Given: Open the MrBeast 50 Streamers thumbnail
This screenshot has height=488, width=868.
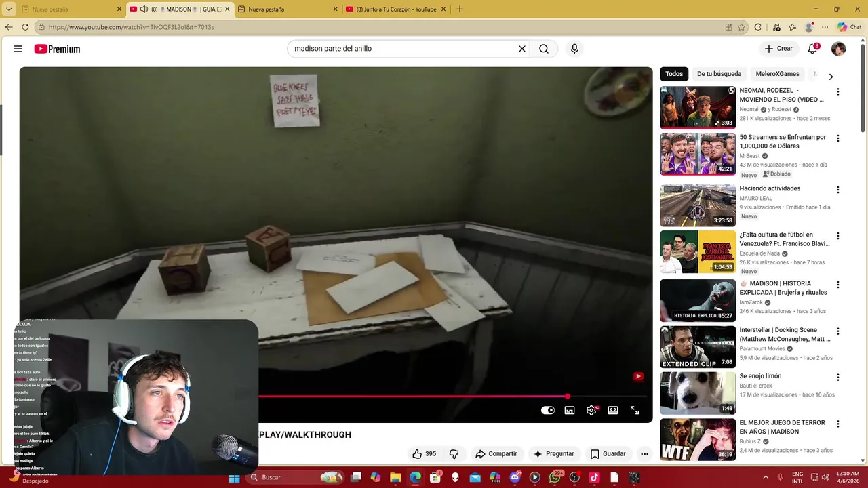Looking at the screenshot, I should point(698,154).
